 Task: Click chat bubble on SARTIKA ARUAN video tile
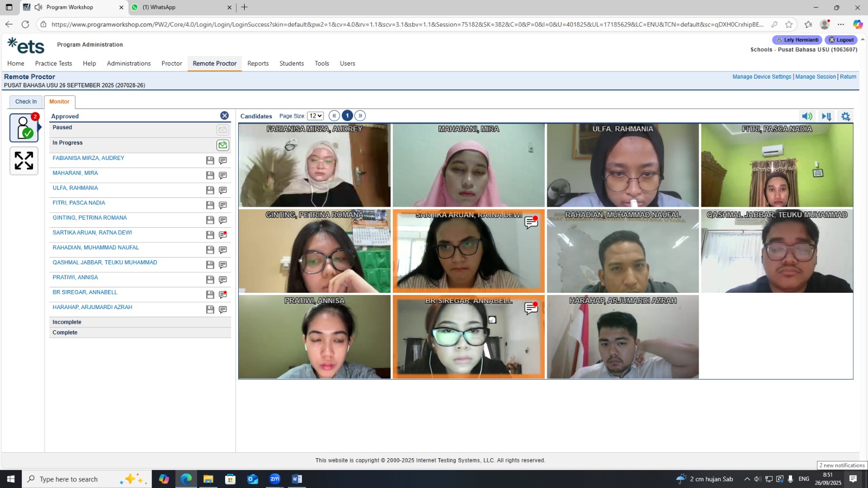click(531, 222)
